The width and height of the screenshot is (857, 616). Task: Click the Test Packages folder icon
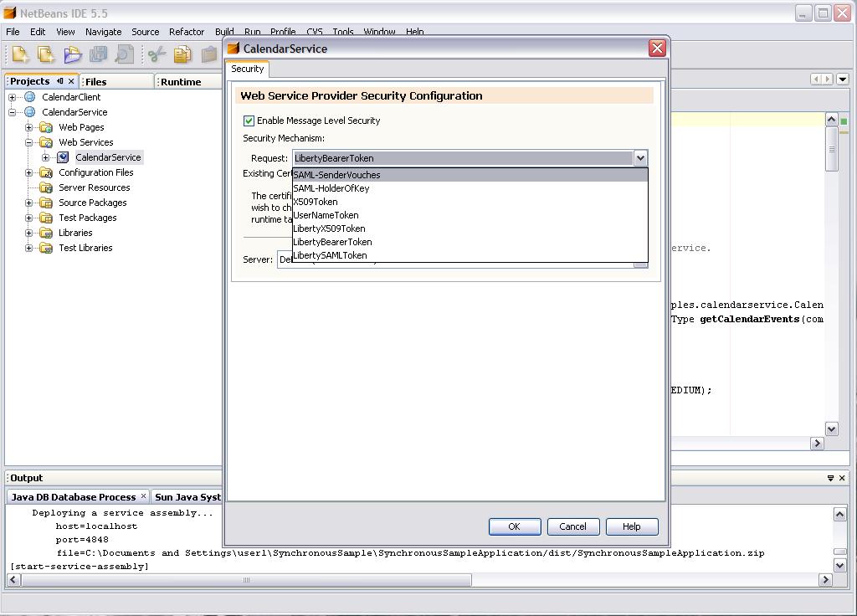point(47,218)
